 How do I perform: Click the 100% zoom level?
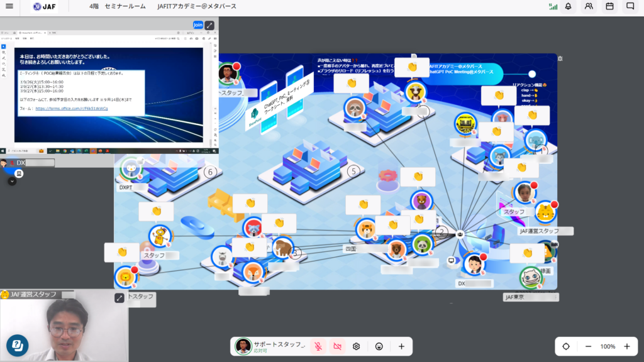coord(608,346)
